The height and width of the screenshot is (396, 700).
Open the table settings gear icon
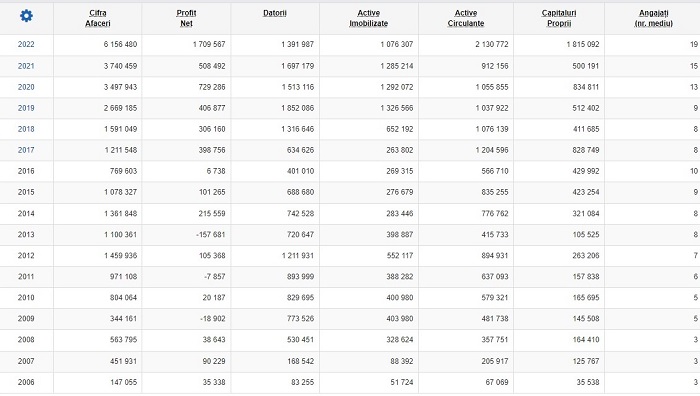(26, 16)
